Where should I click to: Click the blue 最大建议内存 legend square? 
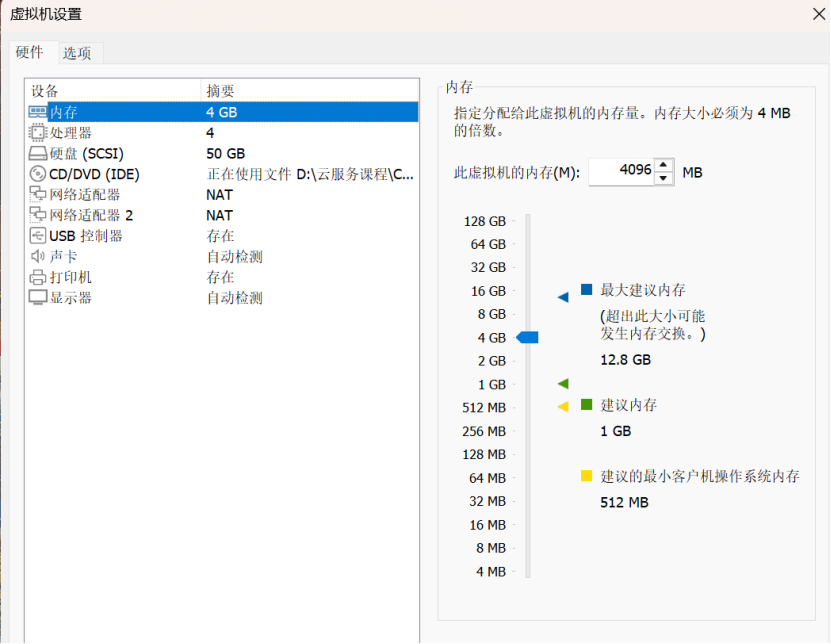tap(586, 289)
